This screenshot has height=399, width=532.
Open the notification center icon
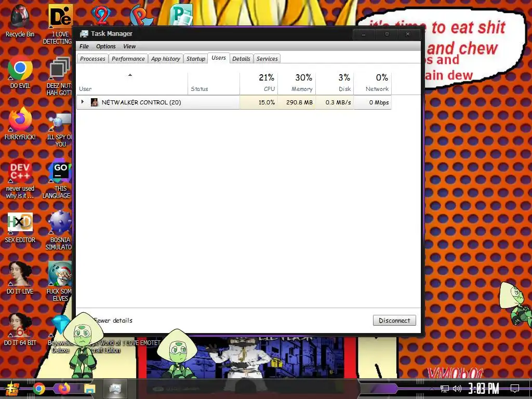[x=515, y=389]
